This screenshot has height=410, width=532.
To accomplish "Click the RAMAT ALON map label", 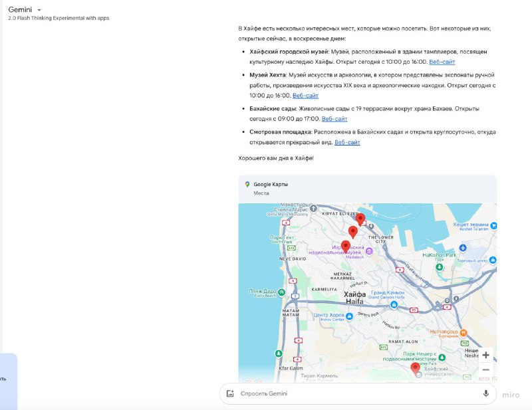I will coord(403,342).
